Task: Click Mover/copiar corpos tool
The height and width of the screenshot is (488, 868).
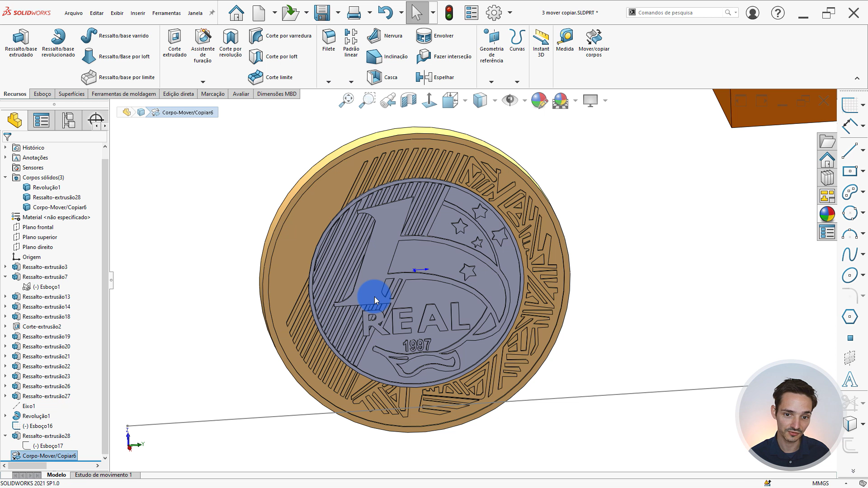Action: (x=594, y=43)
